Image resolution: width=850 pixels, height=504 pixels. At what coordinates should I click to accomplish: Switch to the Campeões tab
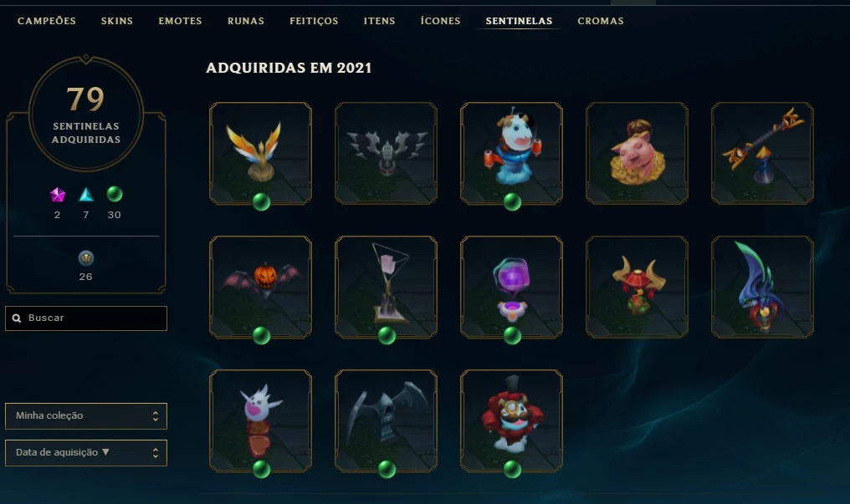(x=47, y=21)
